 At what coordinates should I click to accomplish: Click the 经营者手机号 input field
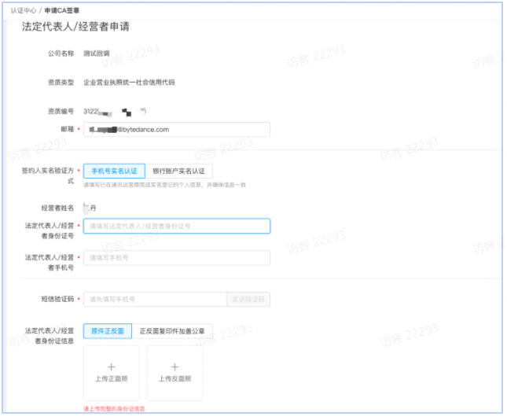(x=177, y=257)
